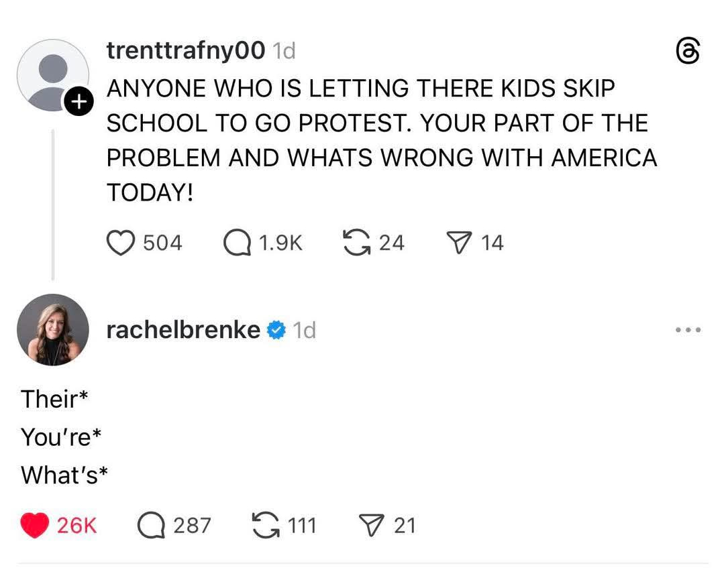Click rachelbrenke's blue verified badge

coord(276,330)
